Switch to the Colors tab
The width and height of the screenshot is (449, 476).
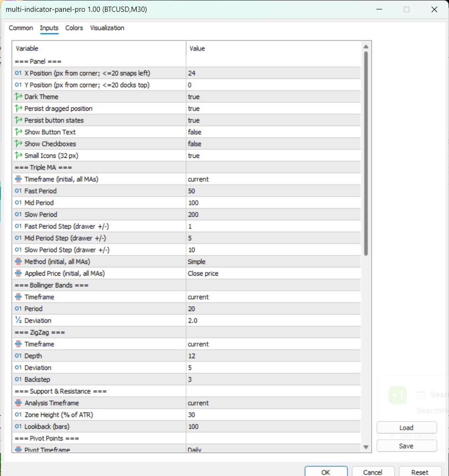[74, 28]
